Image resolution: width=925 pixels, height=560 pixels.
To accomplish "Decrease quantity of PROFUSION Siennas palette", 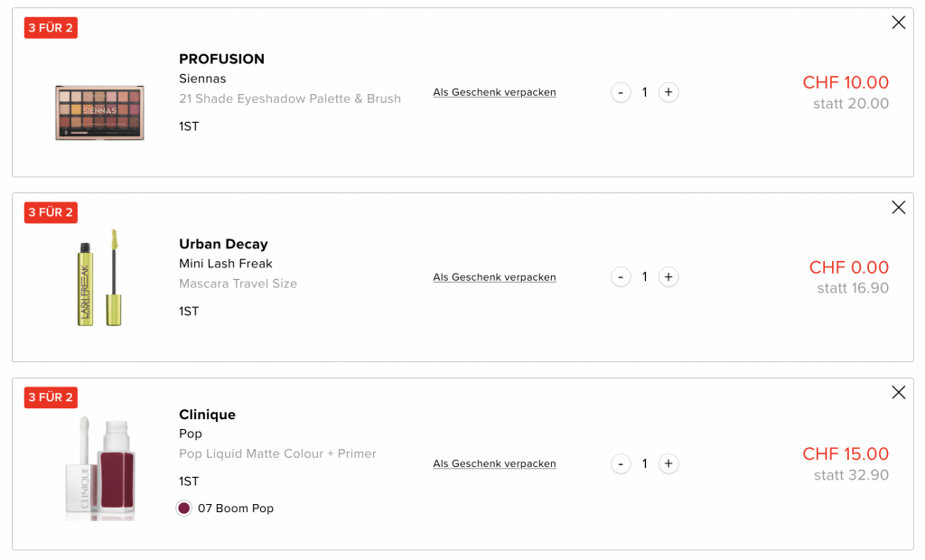I will pyautogui.click(x=621, y=92).
